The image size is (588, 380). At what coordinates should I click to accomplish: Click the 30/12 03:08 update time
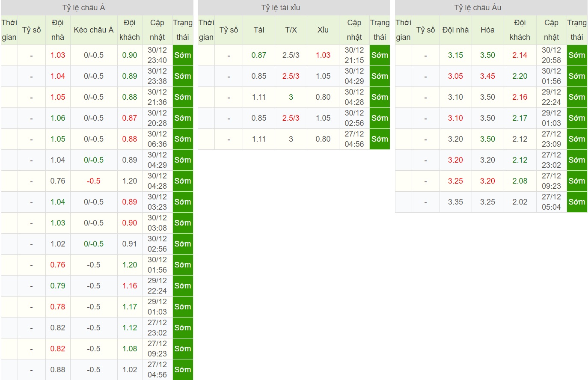click(x=157, y=223)
